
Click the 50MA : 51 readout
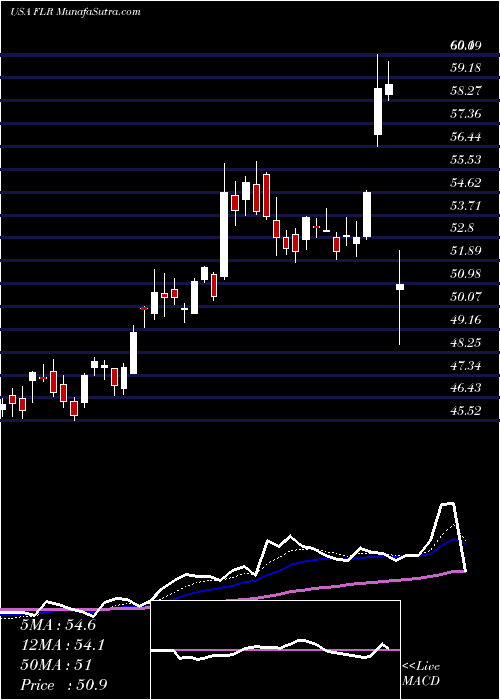point(56,665)
